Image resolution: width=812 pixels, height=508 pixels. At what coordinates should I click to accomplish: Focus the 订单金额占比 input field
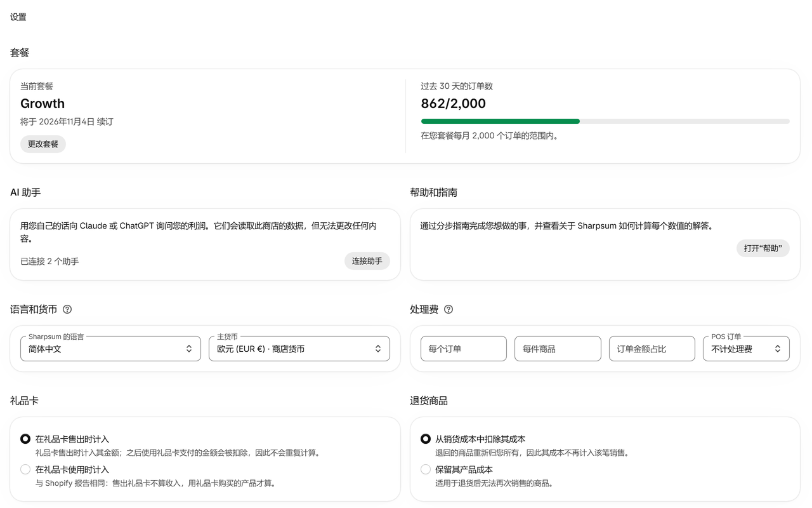click(652, 349)
